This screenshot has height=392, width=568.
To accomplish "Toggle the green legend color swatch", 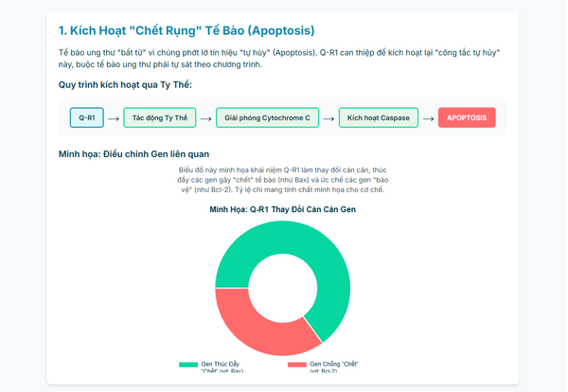I will tap(188, 365).
